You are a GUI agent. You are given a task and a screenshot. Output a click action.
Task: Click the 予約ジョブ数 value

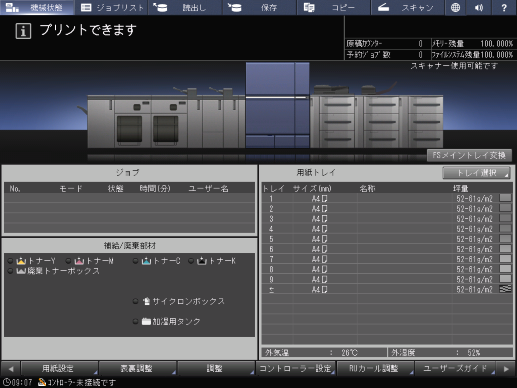click(x=420, y=55)
